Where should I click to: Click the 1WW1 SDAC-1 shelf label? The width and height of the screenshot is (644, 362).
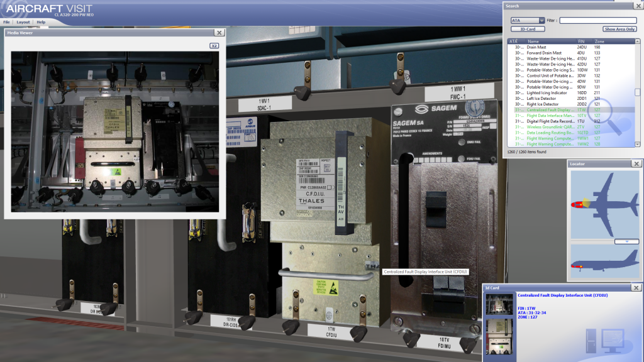(264, 104)
